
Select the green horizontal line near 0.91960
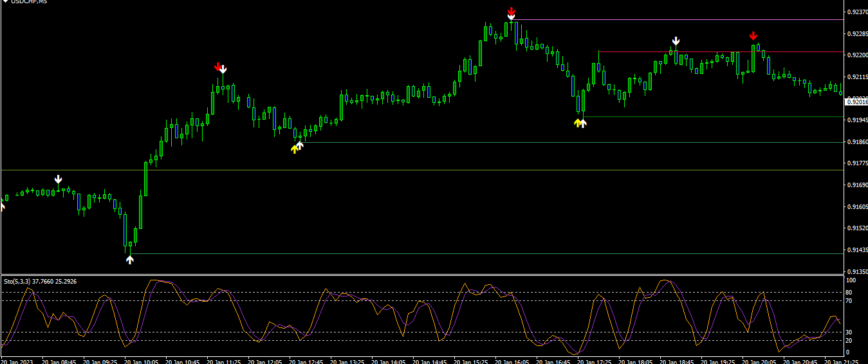coord(712,116)
